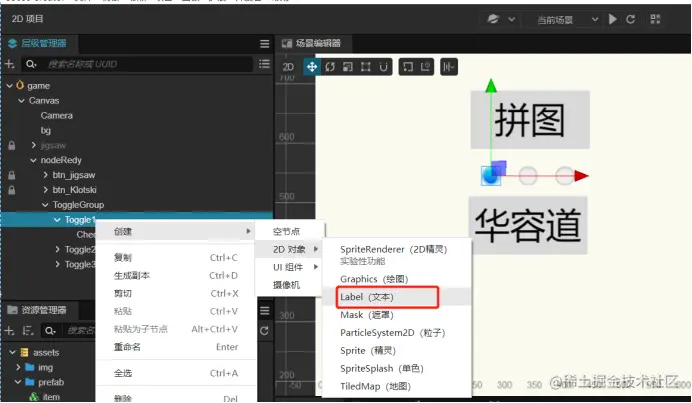Click the hierarchy search type icon
Screen dimensions: 692x403
[30, 64]
